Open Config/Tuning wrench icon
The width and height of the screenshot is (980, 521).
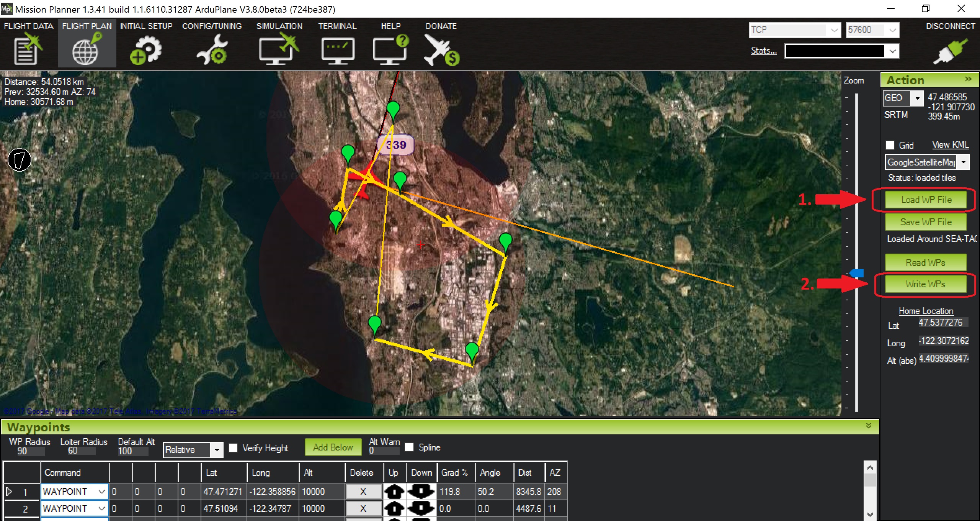pyautogui.click(x=212, y=50)
